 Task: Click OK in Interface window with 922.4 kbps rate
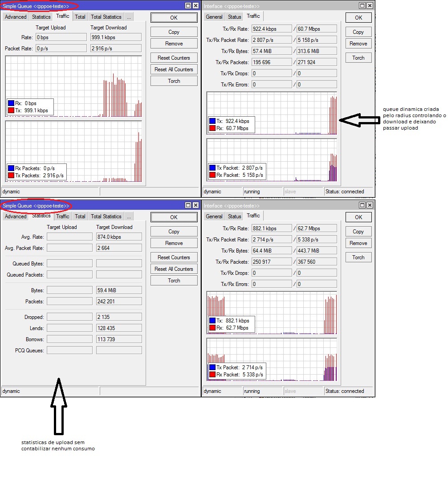coord(358,18)
